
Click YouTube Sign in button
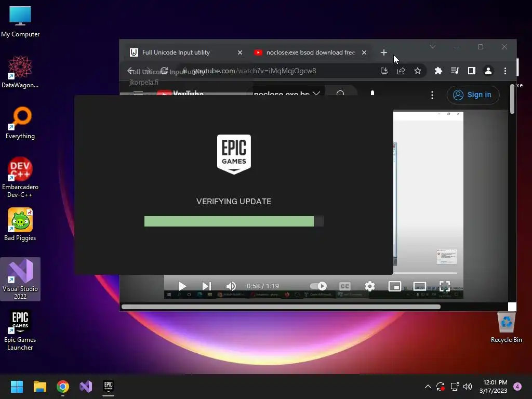click(x=473, y=95)
